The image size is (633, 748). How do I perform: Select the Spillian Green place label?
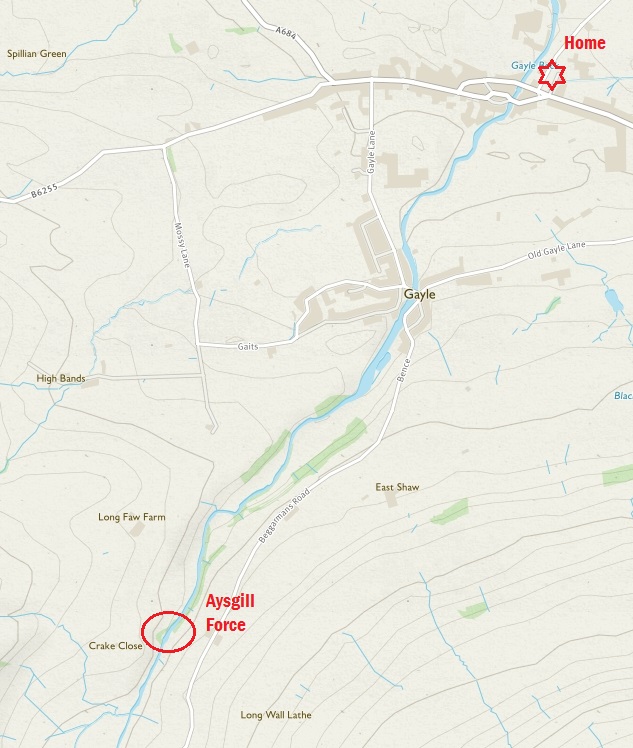pos(37,53)
